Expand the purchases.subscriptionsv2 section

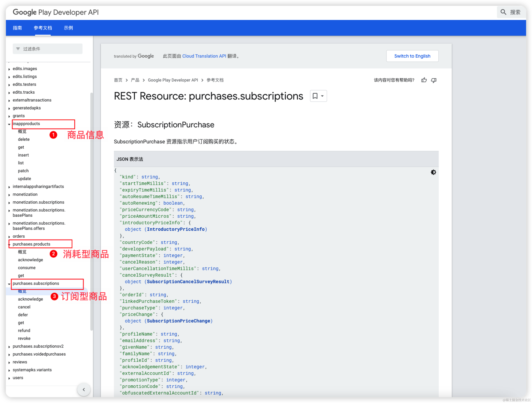coord(9,347)
